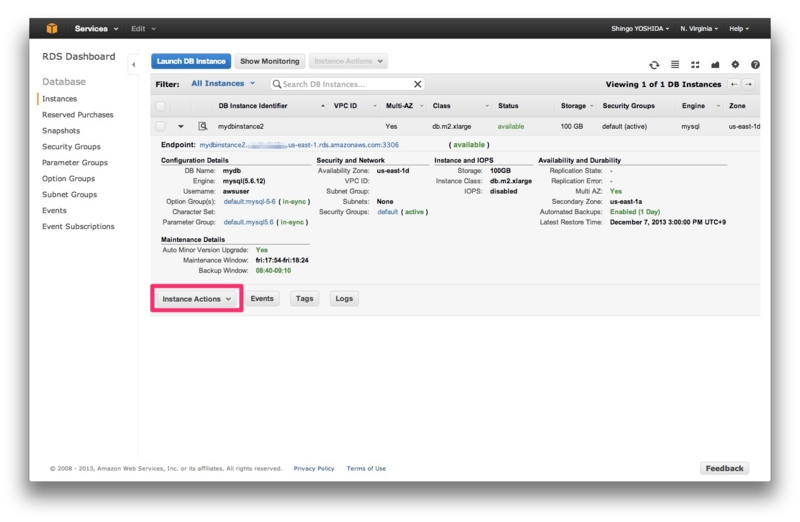Open the Terms of Use link
The image size is (800, 522).
pos(366,468)
